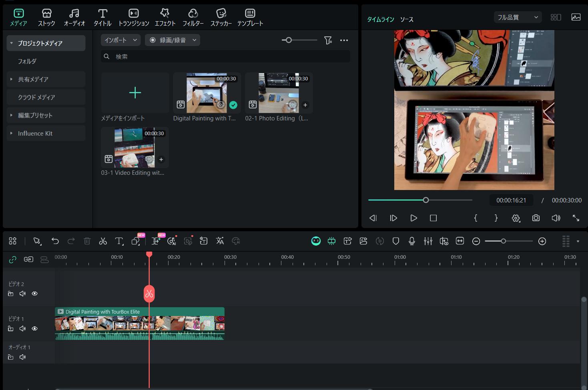Mute the オーディオ 1 track

point(22,357)
